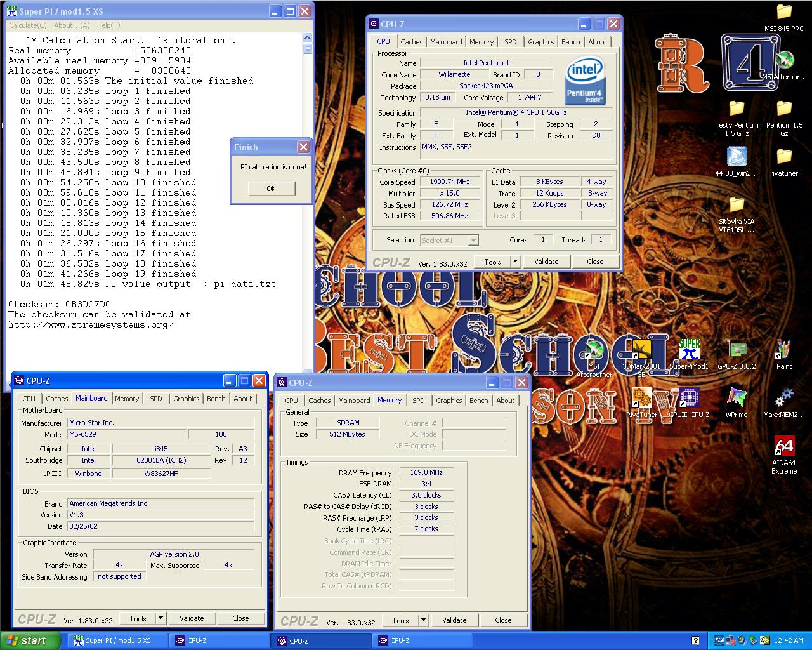Switch to Graphics tab in Memory CPU-Z window
This screenshot has width=812, height=650.
449,401
